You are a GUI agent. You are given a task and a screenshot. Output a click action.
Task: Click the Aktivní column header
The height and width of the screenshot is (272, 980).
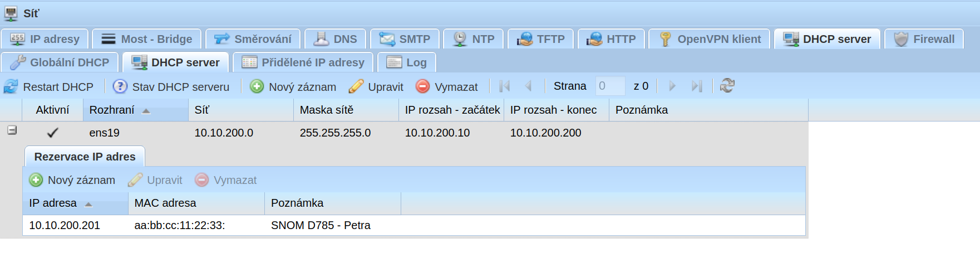(x=53, y=110)
